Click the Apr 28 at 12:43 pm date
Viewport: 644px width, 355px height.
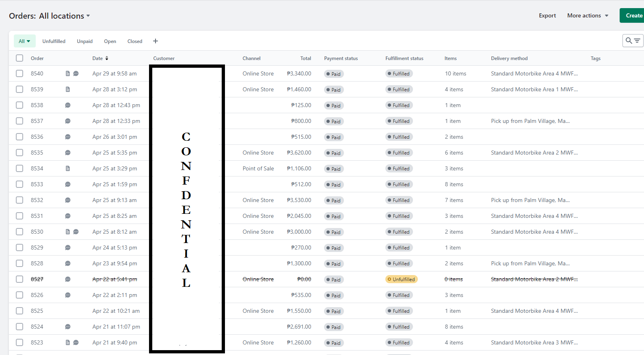pos(116,105)
